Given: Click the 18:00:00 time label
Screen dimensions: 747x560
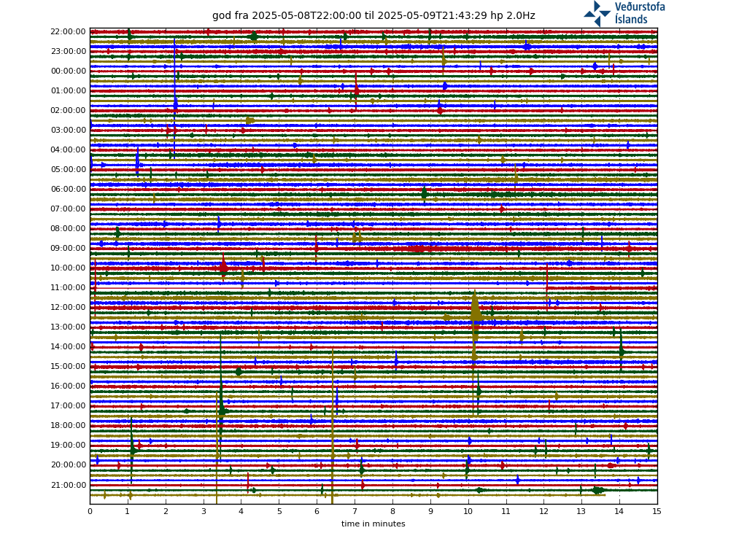Looking at the screenshot, I should [x=68, y=425].
